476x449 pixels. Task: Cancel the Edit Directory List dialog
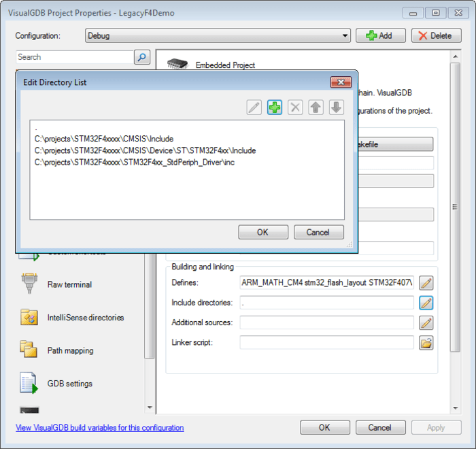319,232
